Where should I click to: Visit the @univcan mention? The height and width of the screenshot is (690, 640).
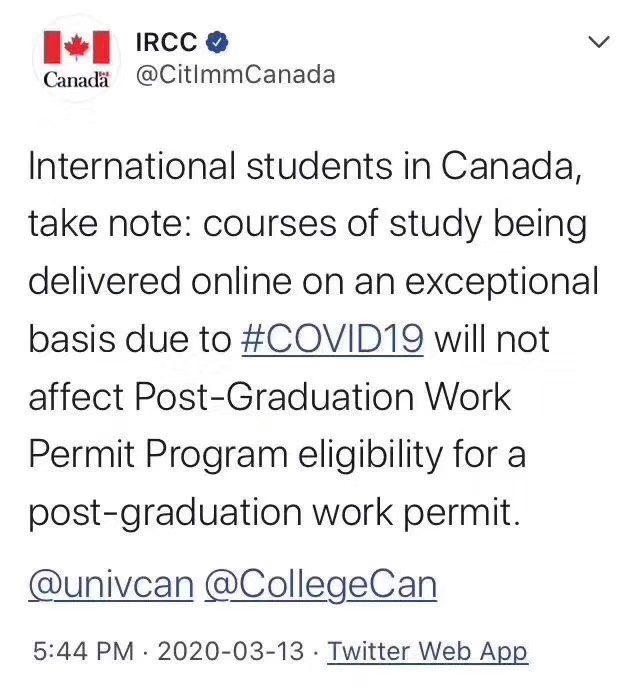click(110, 584)
